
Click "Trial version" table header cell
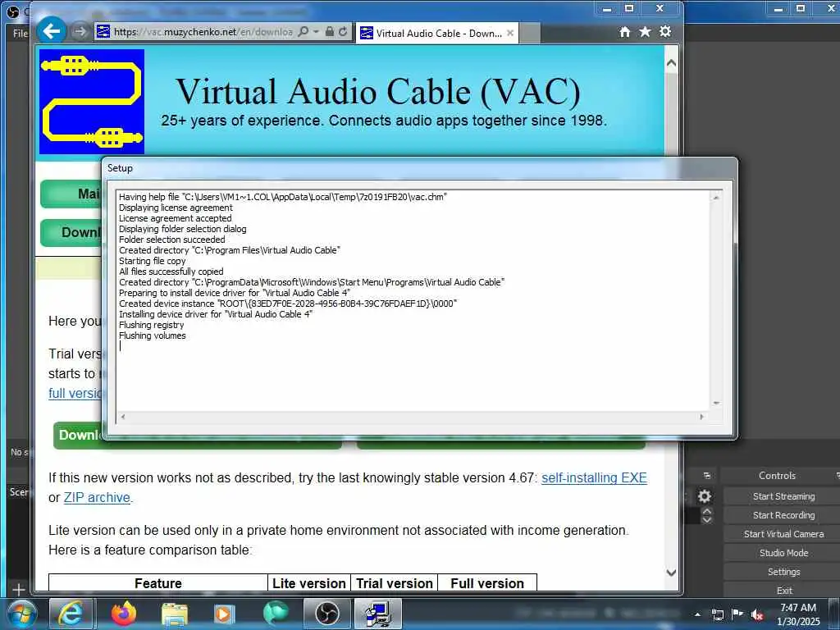point(395,583)
